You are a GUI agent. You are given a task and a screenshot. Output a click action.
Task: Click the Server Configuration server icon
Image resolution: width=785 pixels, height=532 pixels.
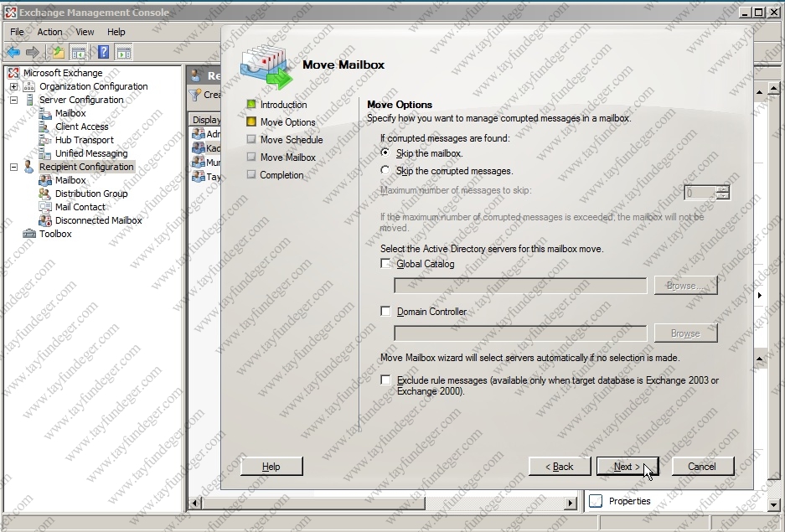(x=29, y=100)
